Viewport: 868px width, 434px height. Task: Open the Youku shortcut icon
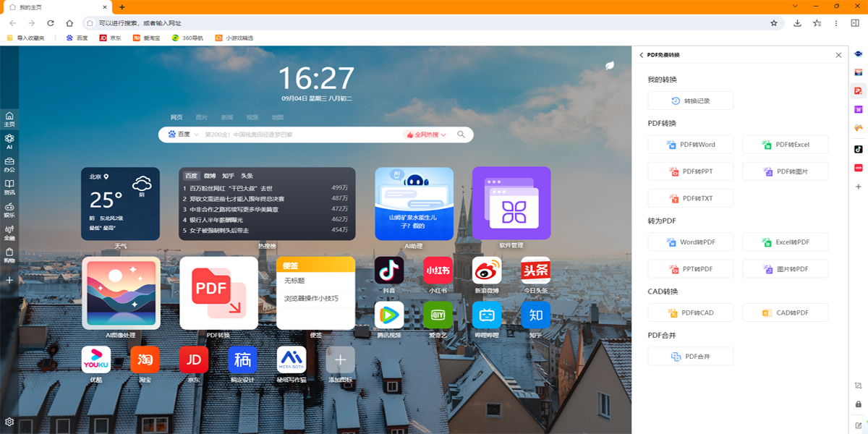[96, 359]
